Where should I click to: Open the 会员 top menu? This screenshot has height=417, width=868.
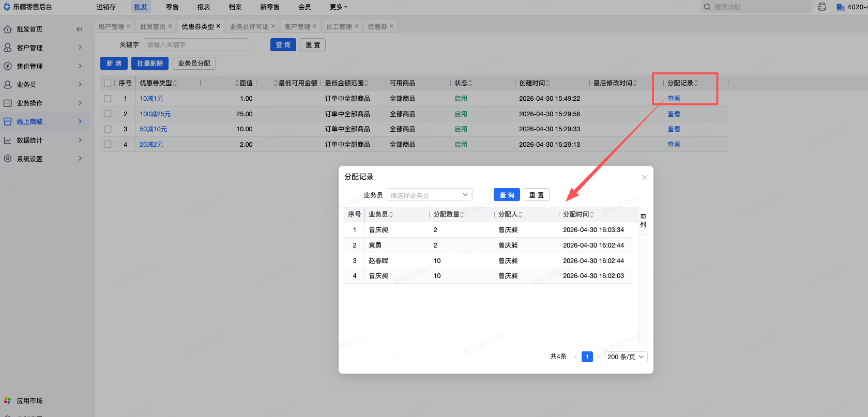304,7
